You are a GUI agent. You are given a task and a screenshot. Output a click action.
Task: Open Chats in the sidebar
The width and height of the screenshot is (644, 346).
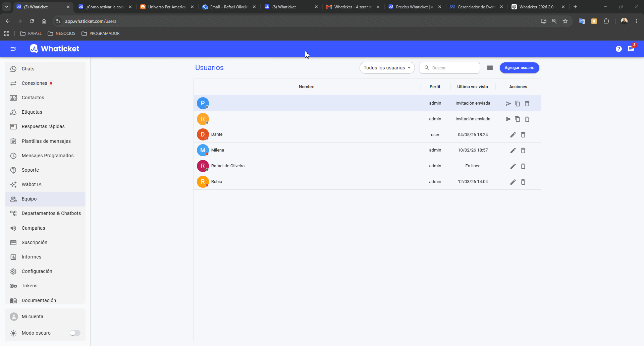point(45,69)
